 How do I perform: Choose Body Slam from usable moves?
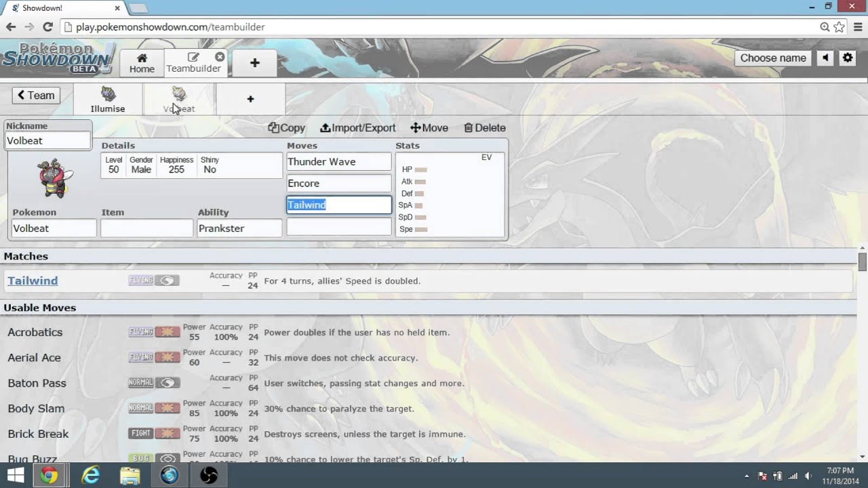(x=36, y=409)
